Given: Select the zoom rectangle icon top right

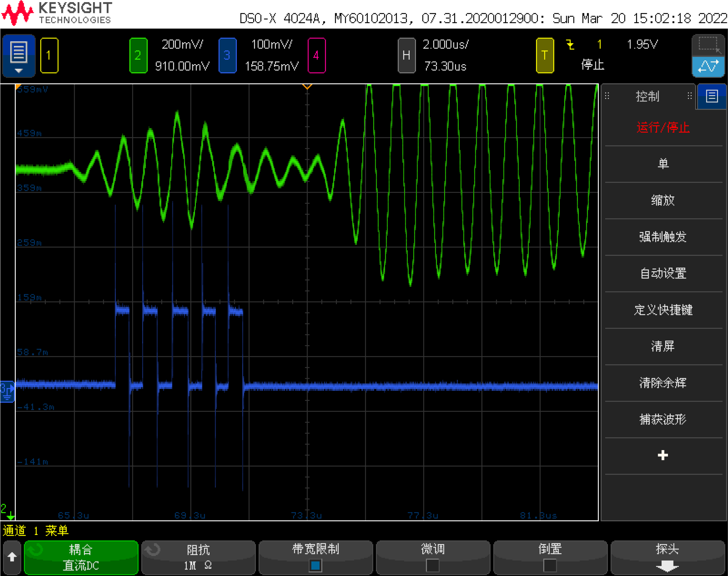Looking at the screenshot, I should 708,45.
